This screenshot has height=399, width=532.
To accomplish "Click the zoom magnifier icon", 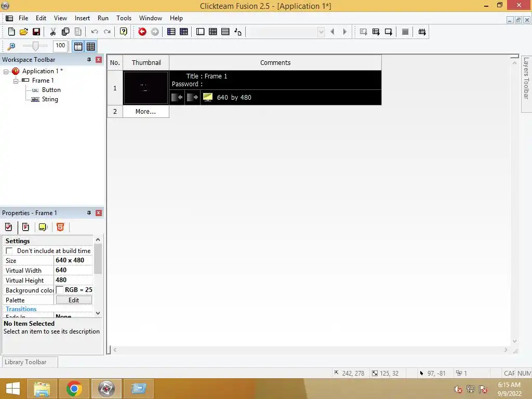I will [x=11, y=46].
